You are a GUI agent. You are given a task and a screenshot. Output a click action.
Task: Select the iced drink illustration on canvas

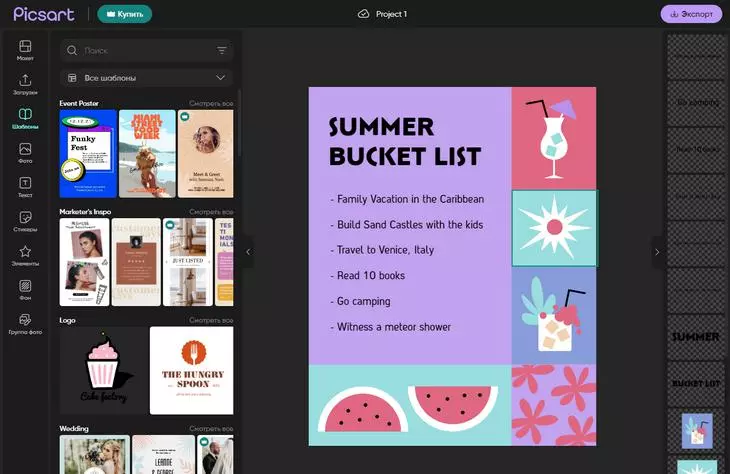[x=553, y=316]
